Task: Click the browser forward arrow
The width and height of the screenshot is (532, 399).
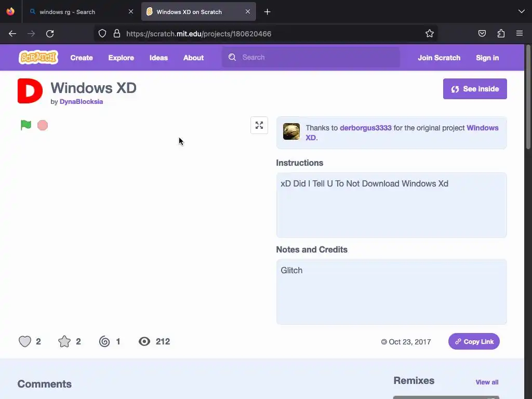Action: coord(31,34)
